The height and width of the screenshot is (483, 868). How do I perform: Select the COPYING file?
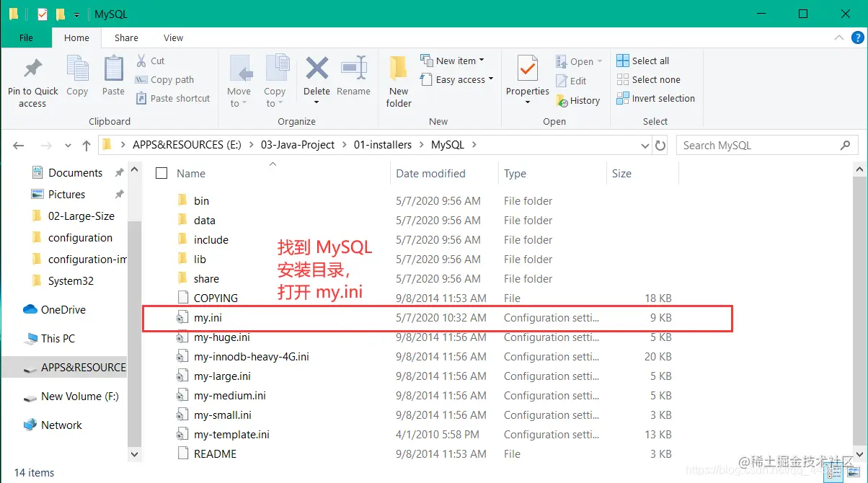click(x=216, y=298)
